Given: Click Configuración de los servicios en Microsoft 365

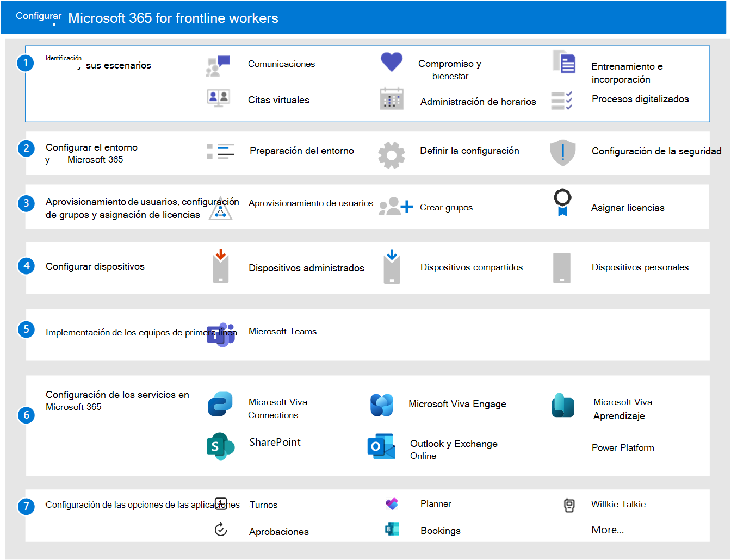Looking at the screenshot, I should pyautogui.click(x=117, y=401).
